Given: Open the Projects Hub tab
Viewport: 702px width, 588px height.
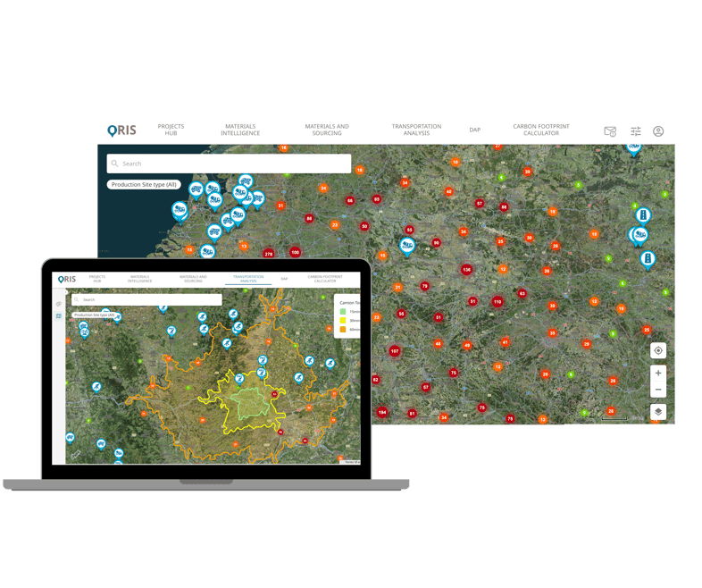Looking at the screenshot, I should (171, 130).
